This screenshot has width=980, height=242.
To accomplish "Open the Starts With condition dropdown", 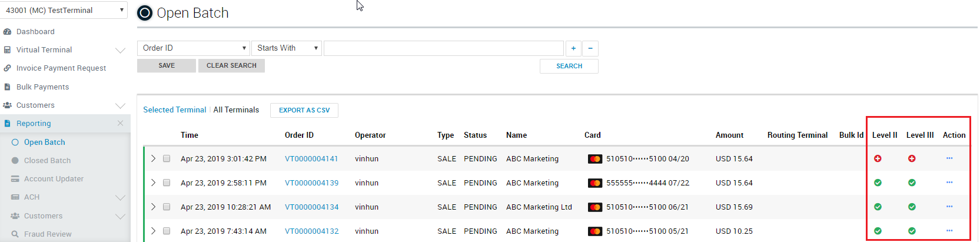I will 287,48.
